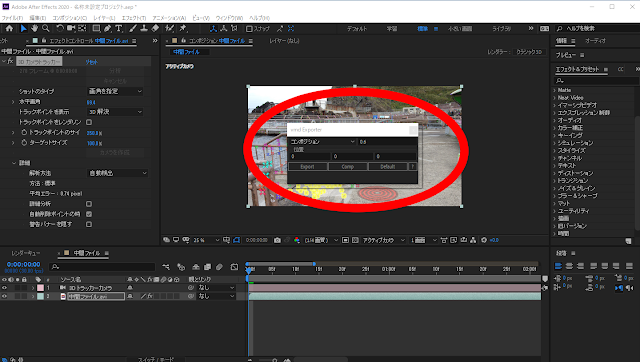Open the viewer magnification 25% dropdown
The height and width of the screenshot is (362, 640).
point(206,240)
